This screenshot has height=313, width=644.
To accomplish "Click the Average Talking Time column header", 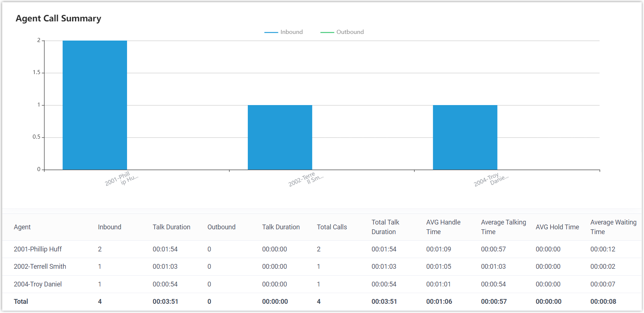I will click(503, 227).
